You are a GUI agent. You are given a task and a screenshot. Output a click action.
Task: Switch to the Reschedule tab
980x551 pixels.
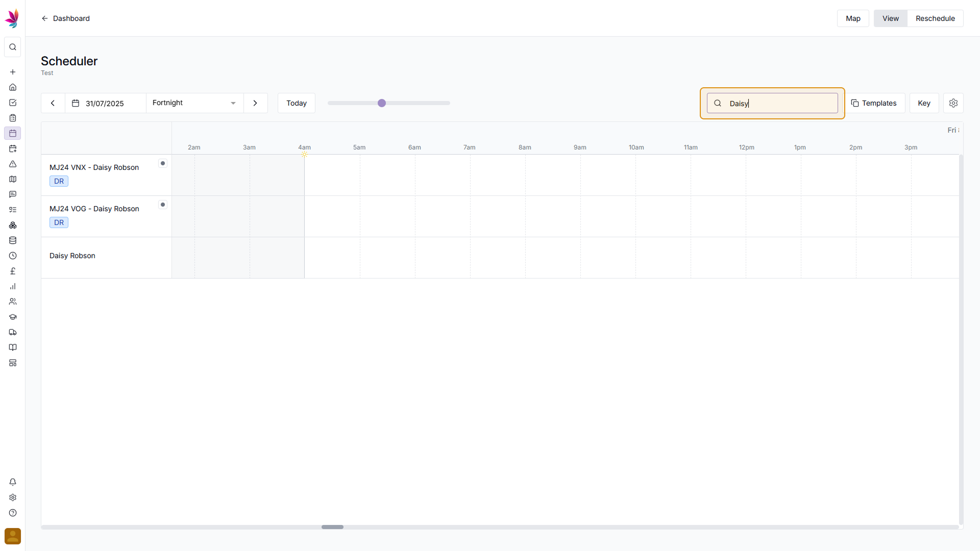pyautogui.click(x=935, y=18)
